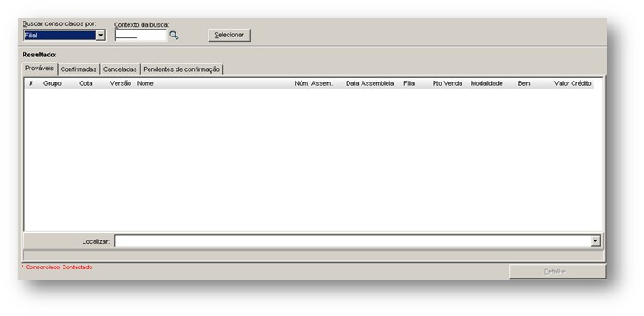Click the 'Contexto da busca' input field
The height and width of the screenshot is (316, 644).
141,36
